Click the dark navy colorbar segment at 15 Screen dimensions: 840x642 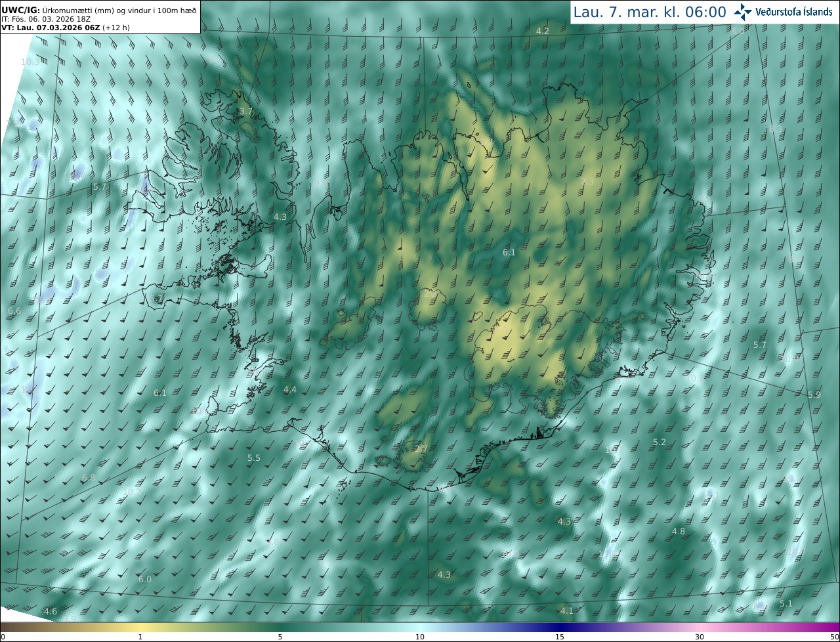coord(559,627)
